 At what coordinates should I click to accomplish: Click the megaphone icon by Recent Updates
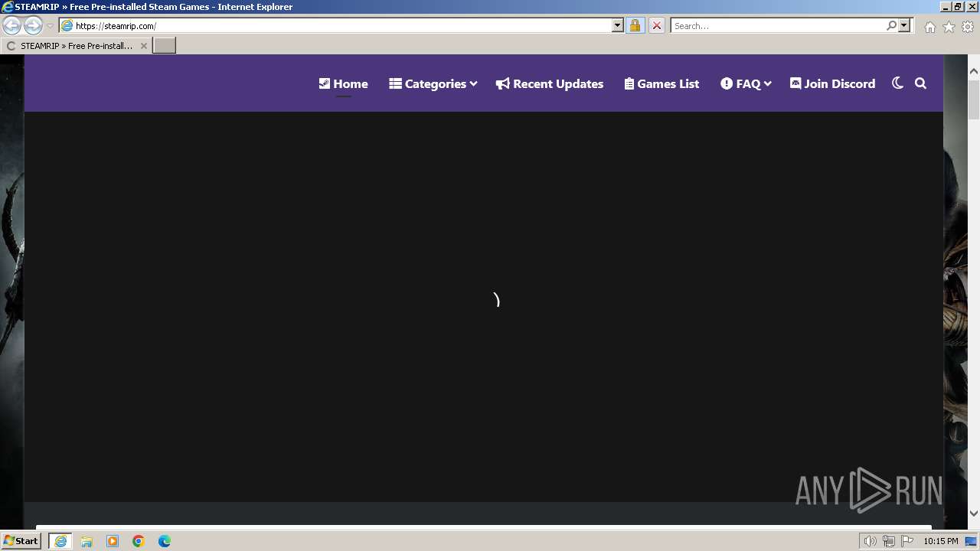point(502,83)
